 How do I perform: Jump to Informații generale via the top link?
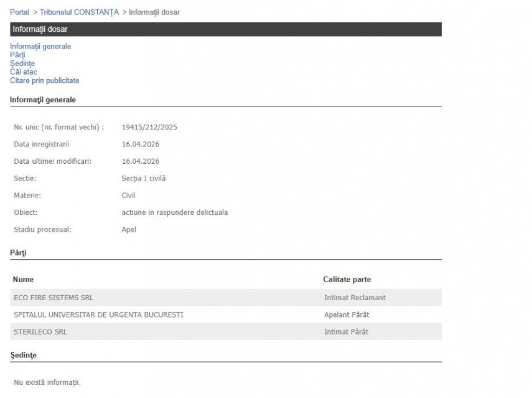point(40,46)
